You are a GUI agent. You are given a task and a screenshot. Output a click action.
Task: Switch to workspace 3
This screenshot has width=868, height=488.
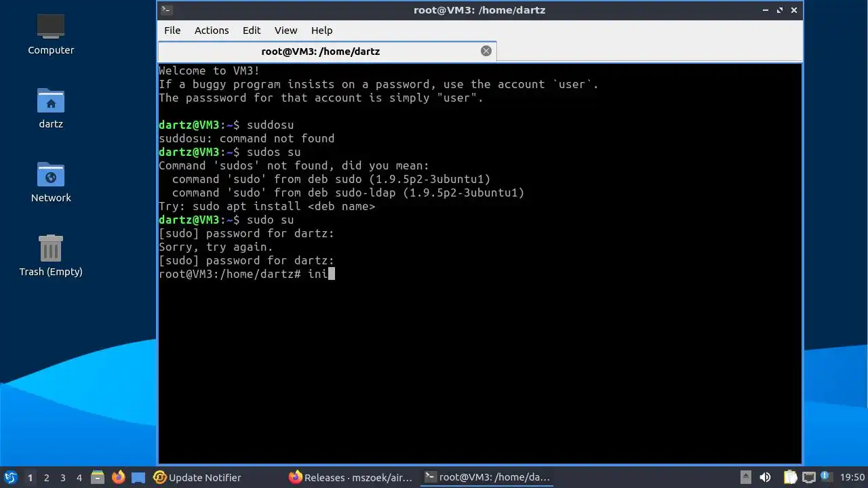click(62, 478)
